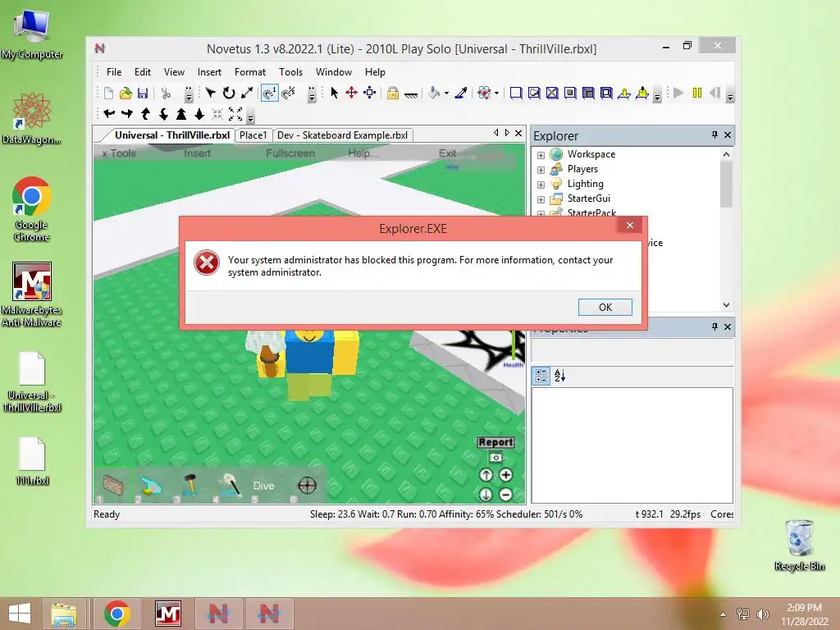Click the studs surface icon
The height and width of the screenshot is (630, 840).
tap(570, 94)
